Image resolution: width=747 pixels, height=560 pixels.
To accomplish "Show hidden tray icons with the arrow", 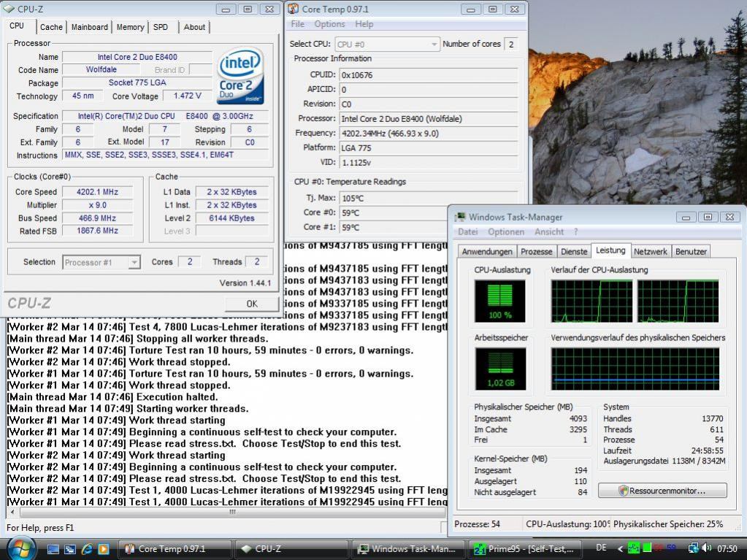I will [x=620, y=548].
